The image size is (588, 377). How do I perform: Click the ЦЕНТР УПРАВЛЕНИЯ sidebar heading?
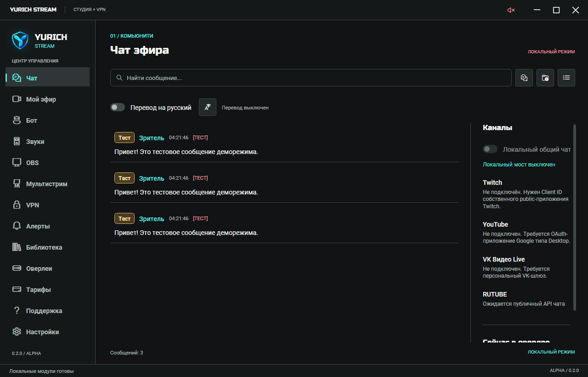pos(35,61)
